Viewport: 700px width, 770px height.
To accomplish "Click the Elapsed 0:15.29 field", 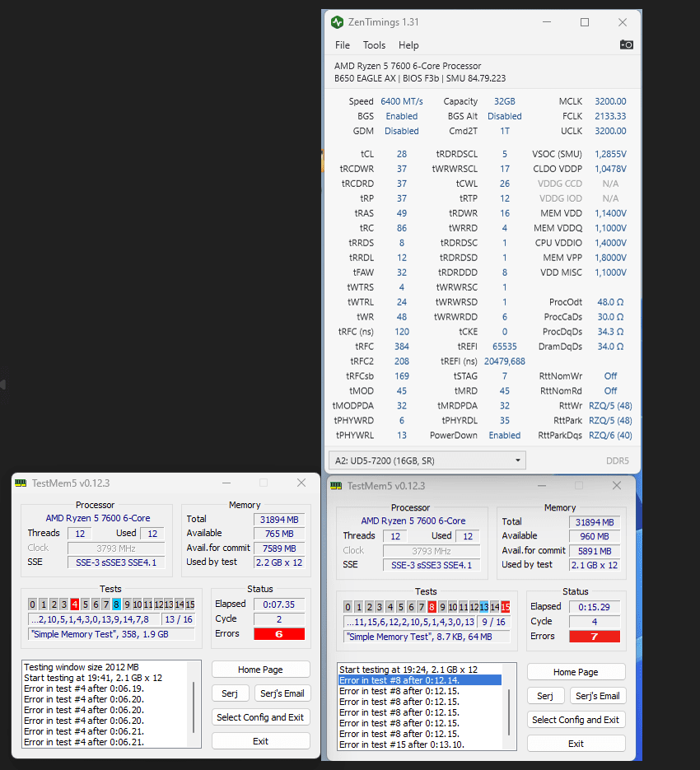I will point(595,607).
